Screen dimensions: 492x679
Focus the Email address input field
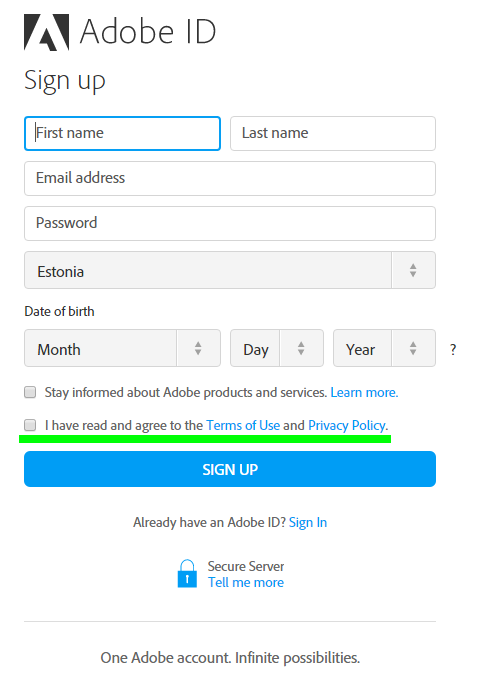230,178
